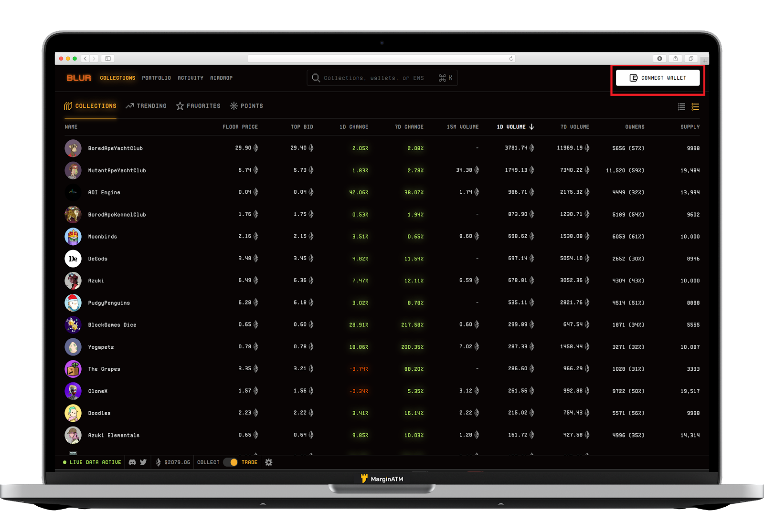Select the Collect mode label

coord(208,462)
